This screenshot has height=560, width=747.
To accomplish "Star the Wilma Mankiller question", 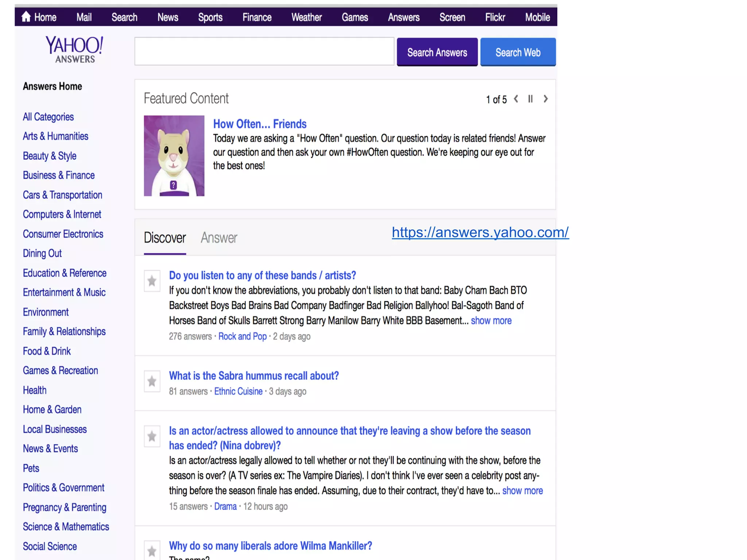I will [152, 551].
